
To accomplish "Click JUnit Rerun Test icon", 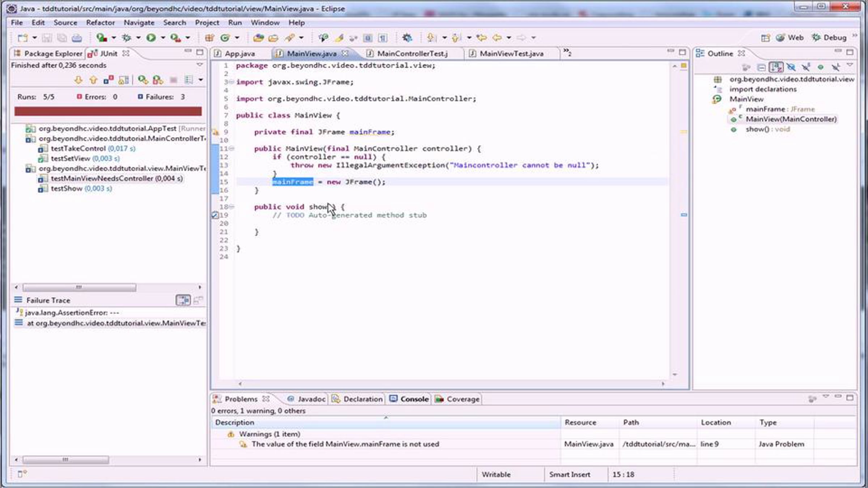I will [x=143, y=80].
